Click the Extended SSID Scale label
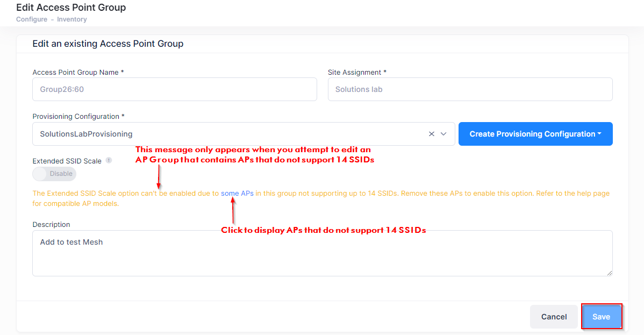The width and height of the screenshot is (644, 335). coord(67,161)
